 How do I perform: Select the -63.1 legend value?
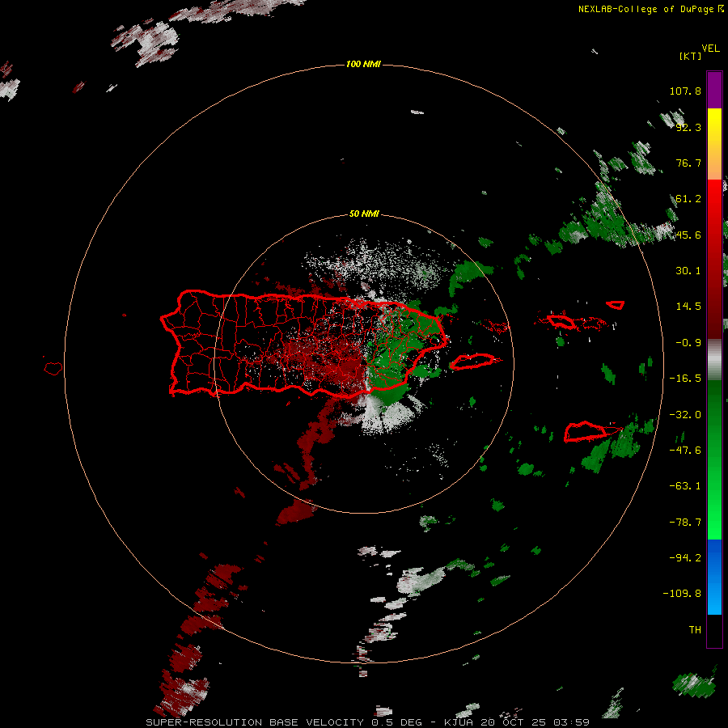point(685,486)
